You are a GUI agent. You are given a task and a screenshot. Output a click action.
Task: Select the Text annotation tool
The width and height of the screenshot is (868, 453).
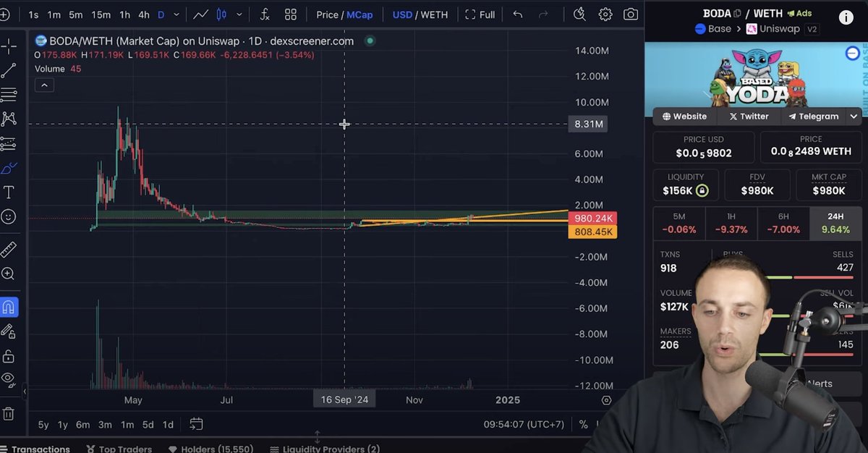tap(9, 192)
